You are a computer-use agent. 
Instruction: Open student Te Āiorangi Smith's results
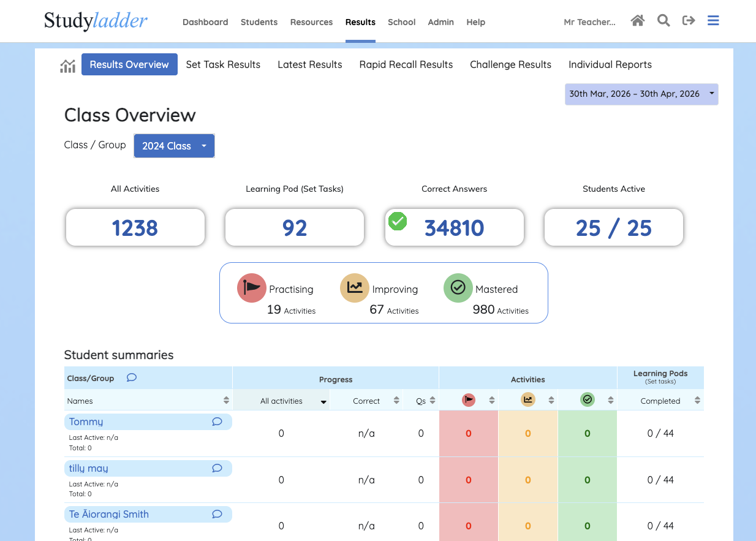(109, 514)
